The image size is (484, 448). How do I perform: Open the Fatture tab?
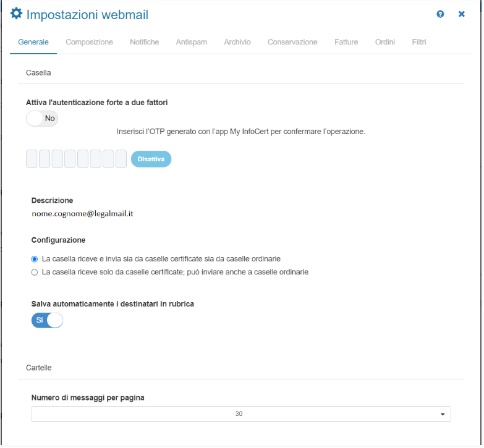pyautogui.click(x=346, y=42)
